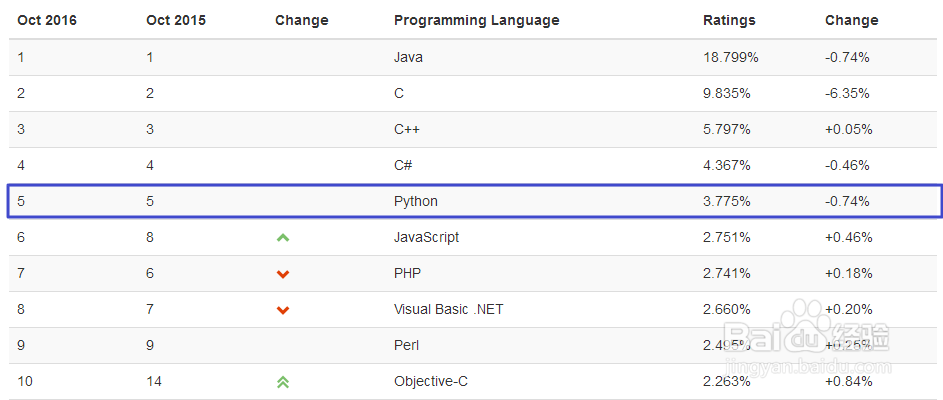
Task: Click the red down arrow beside PHP
Action: (x=283, y=274)
